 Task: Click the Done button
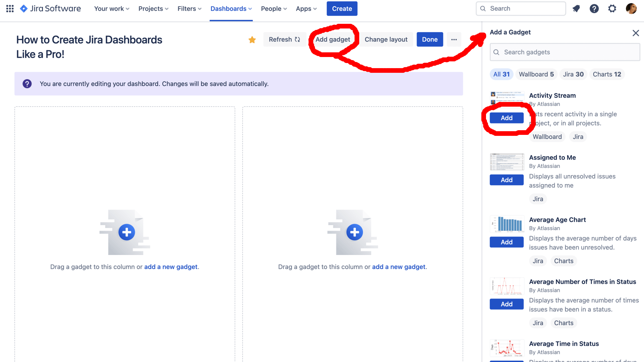(430, 40)
